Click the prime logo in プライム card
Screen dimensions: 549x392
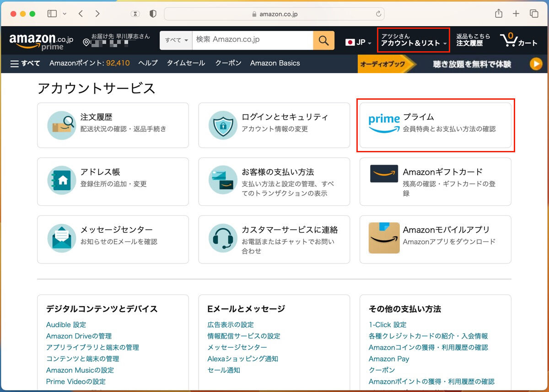(x=384, y=124)
